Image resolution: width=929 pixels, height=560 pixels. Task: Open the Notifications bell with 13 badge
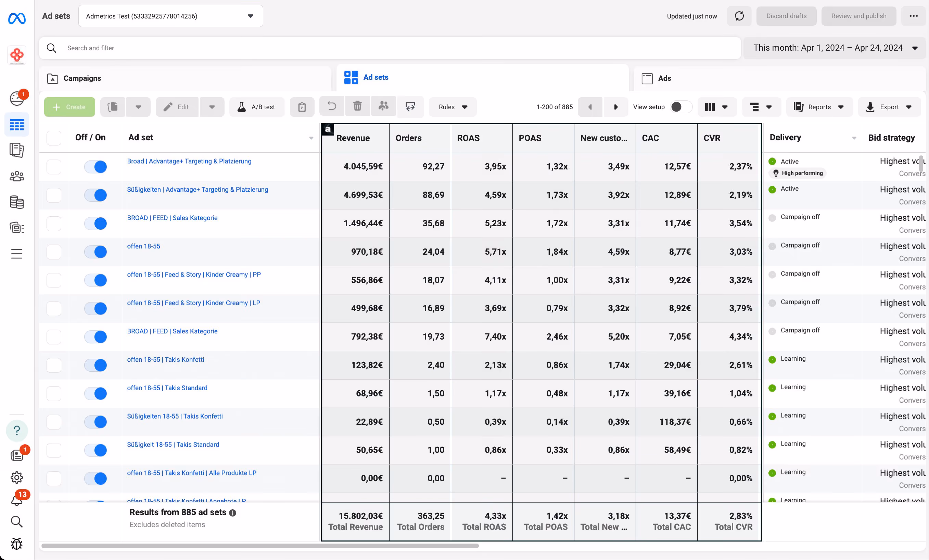tap(16, 500)
